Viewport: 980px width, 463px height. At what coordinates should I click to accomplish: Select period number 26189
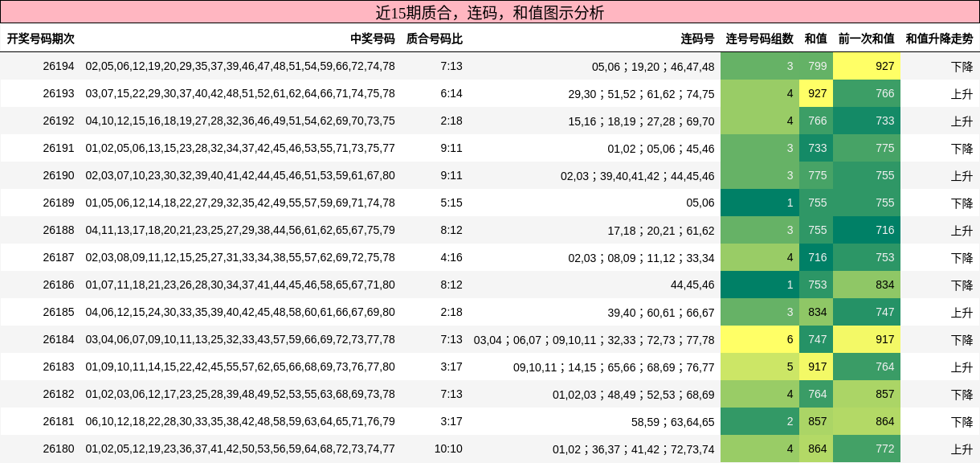[59, 203]
